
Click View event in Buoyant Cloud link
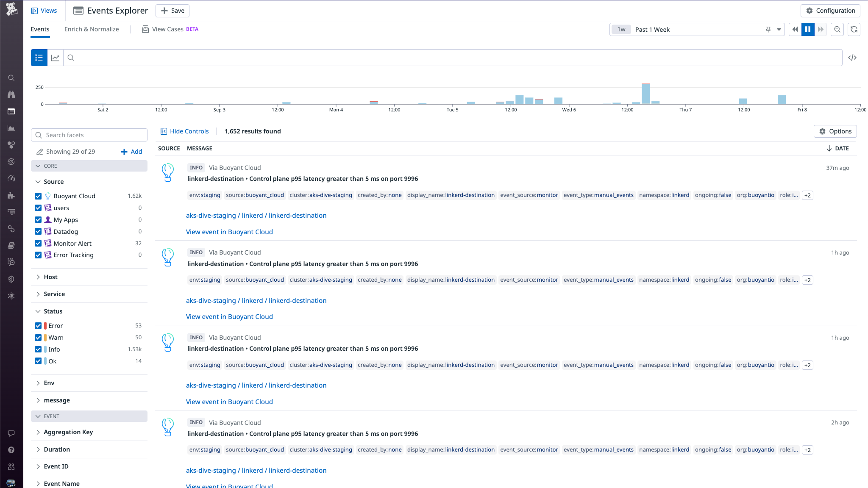tap(229, 232)
